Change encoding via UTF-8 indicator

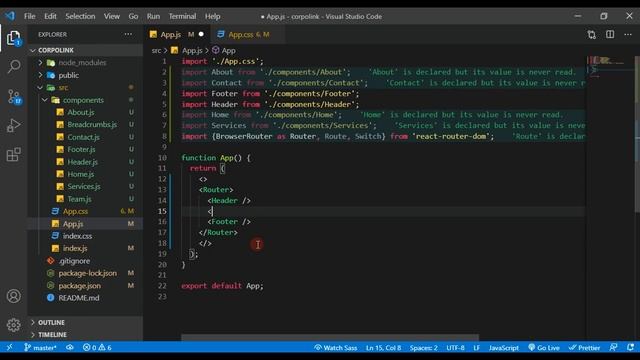pyautogui.click(x=455, y=348)
